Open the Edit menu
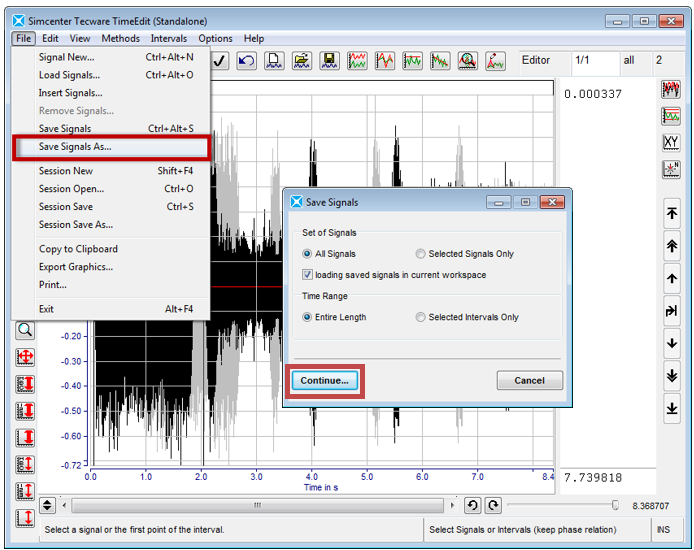Viewport: 694px width, 550px height. point(50,38)
